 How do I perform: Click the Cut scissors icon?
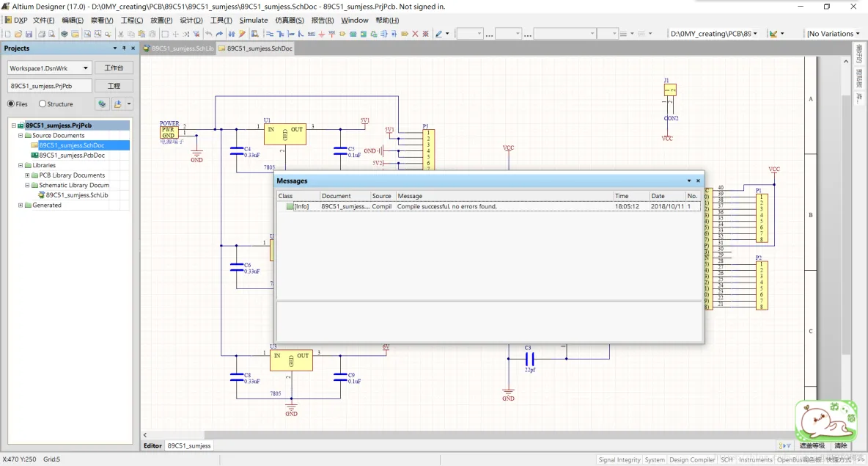(x=121, y=34)
